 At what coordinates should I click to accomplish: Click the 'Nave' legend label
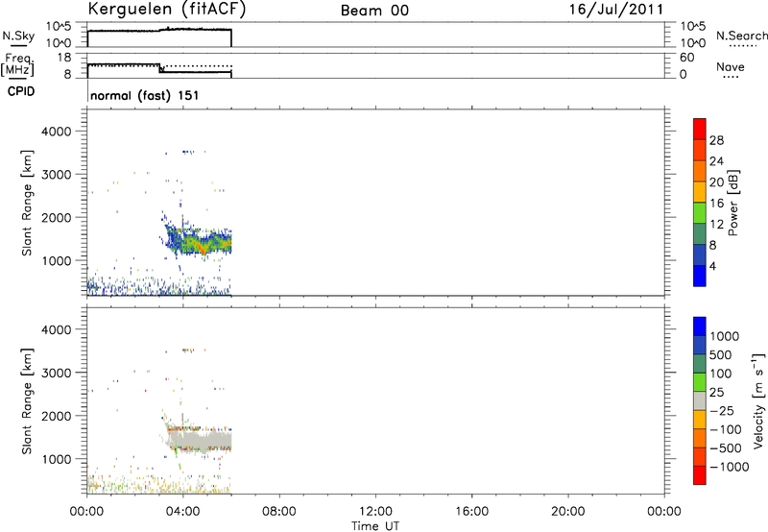731,66
